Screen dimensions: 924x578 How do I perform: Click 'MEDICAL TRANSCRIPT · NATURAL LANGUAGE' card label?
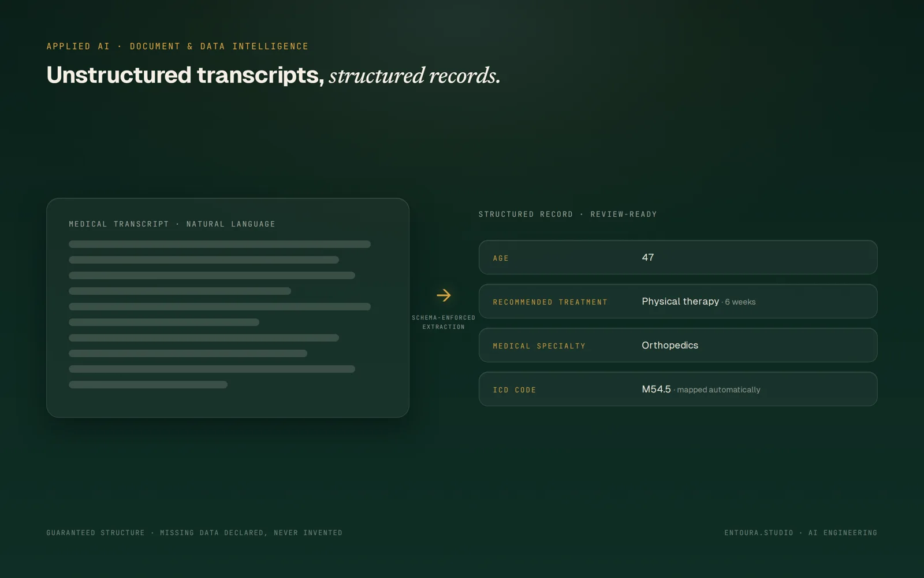pyautogui.click(x=172, y=224)
